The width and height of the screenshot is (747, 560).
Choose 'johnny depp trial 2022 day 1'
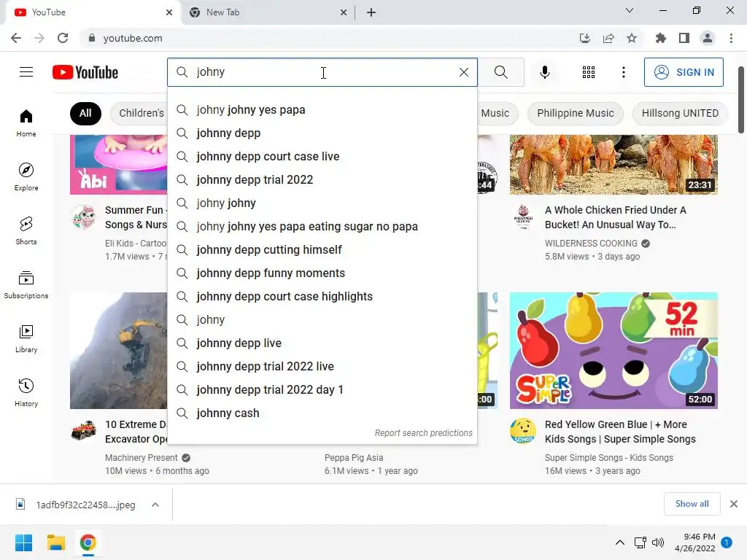point(322,390)
